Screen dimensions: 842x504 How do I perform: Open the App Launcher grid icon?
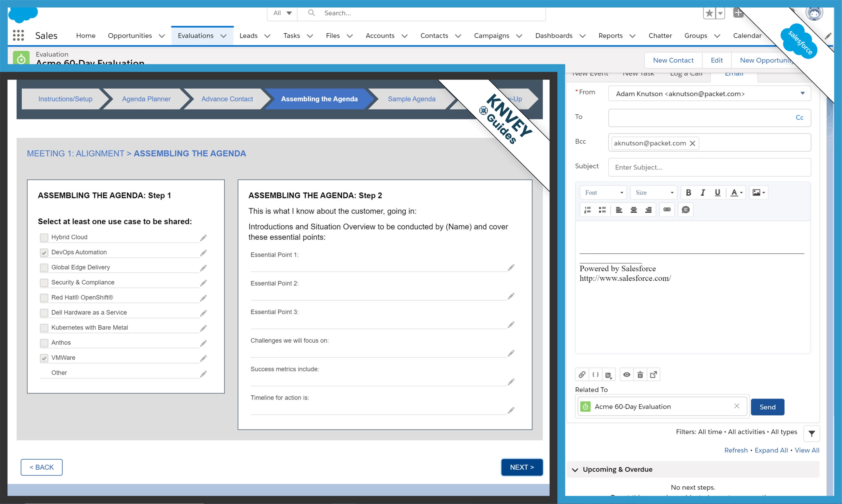tap(18, 35)
